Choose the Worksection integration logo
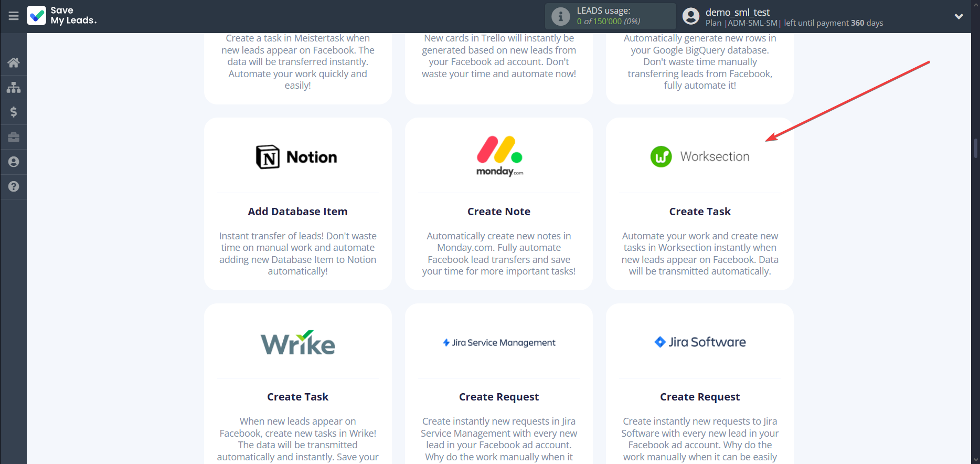980x464 pixels. tap(699, 156)
